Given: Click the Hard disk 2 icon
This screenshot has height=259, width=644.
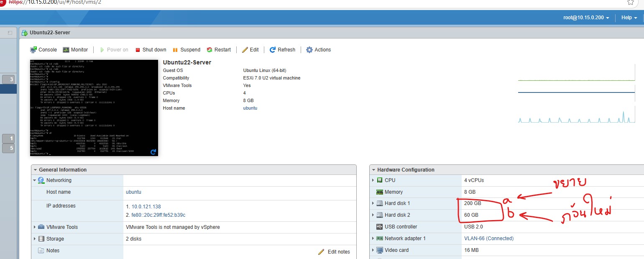Looking at the screenshot, I should [380, 215].
